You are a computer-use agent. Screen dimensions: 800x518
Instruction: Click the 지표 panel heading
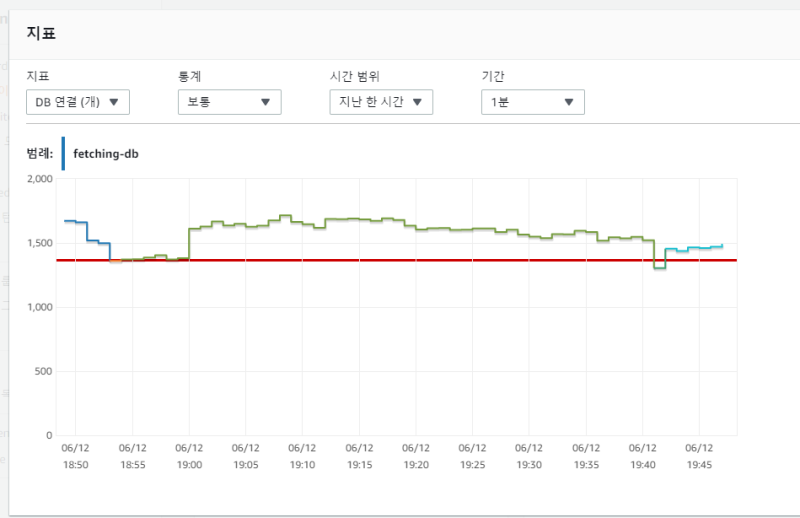point(41,33)
